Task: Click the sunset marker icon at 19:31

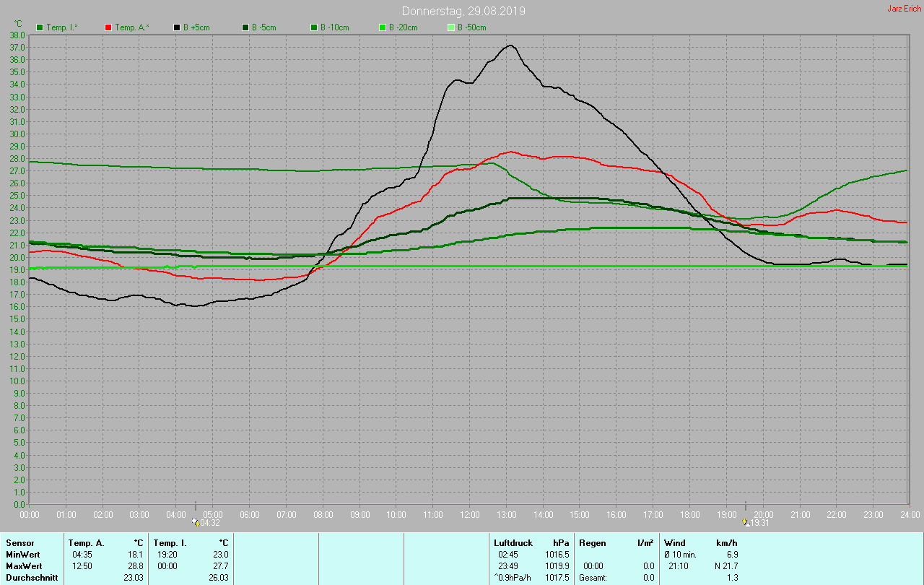Action: pyautogui.click(x=746, y=522)
